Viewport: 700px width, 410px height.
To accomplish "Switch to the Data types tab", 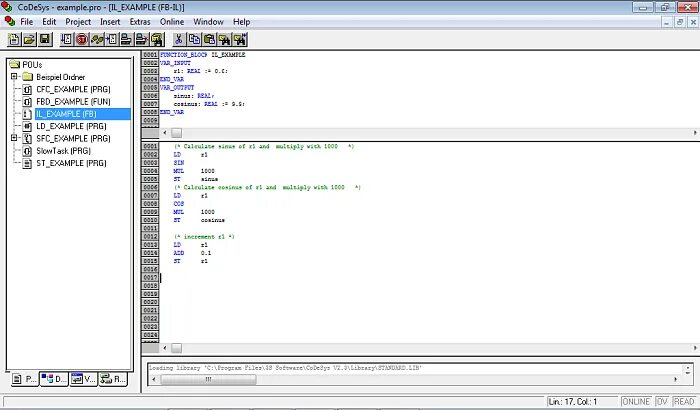I will pyautogui.click(x=54, y=379).
